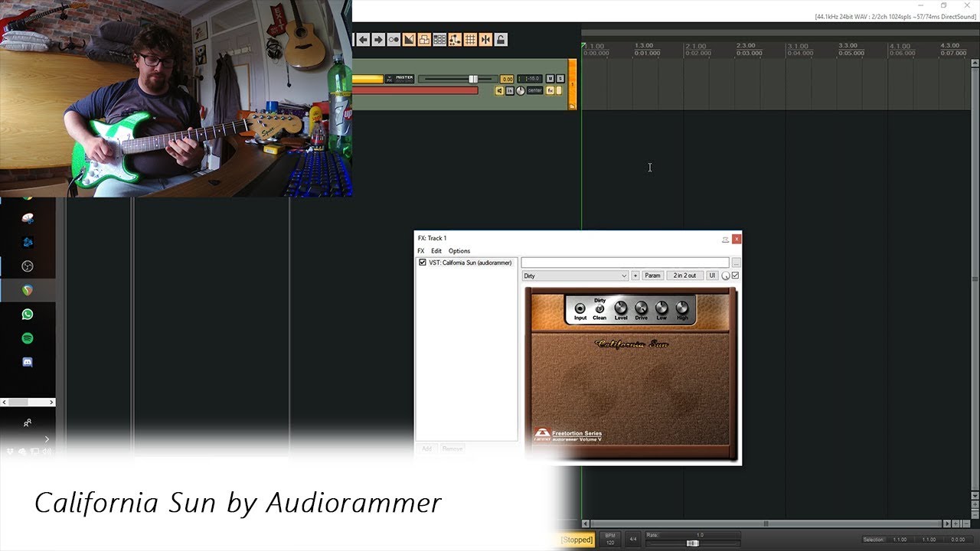
Task: Click the master track pan knob
Action: pyautogui.click(x=521, y=90)
